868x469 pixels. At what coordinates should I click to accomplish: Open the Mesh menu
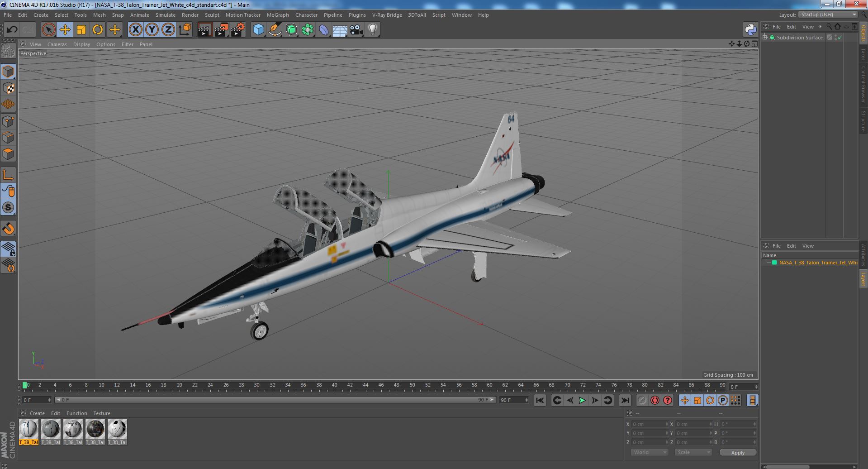pyautogui.click(x=99, y=15)
